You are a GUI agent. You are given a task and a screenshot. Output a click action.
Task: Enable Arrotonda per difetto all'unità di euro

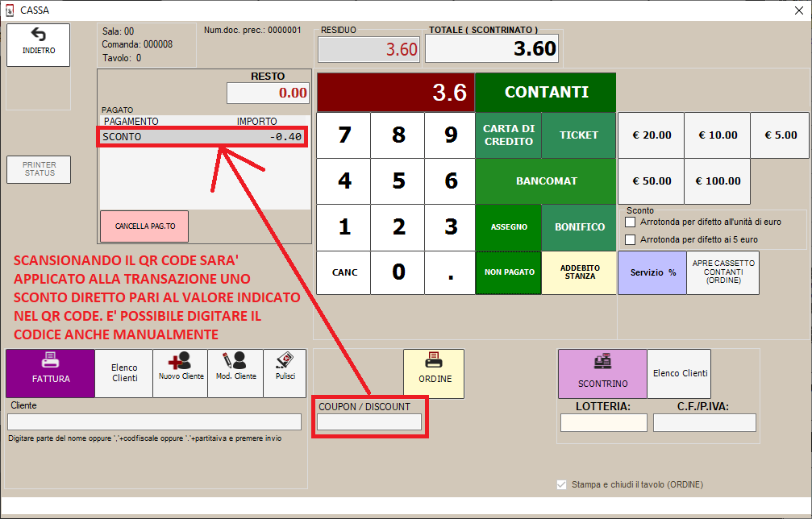pos(631,222)
